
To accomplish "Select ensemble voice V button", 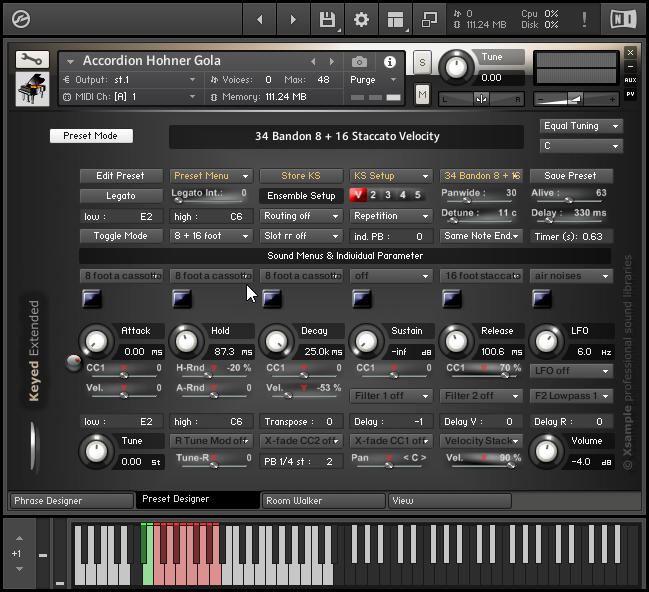I will coord(358,195).
